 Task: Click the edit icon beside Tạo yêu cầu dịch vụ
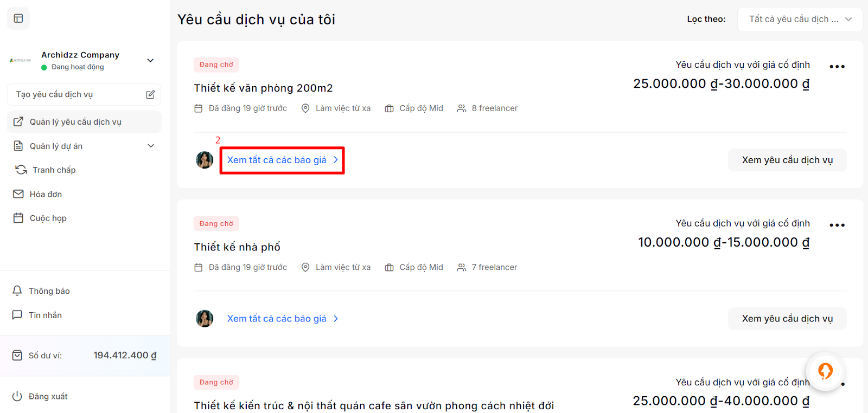click(150, 94)
